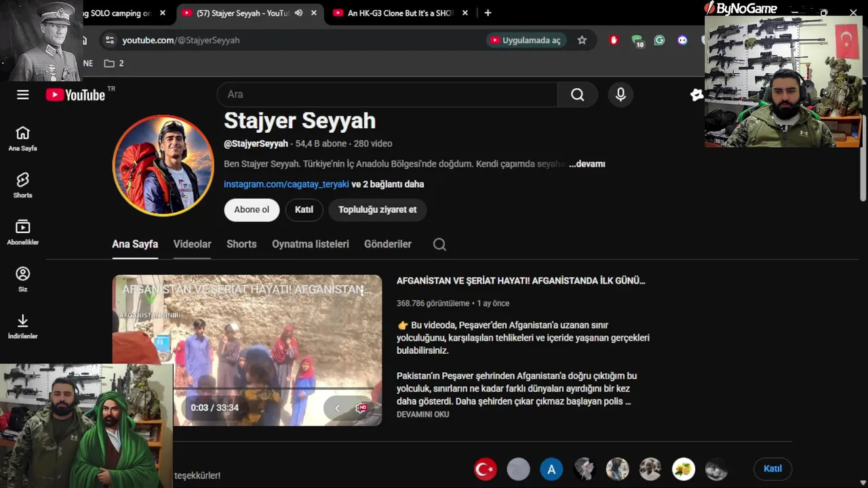Click the page scrollbar down arrow

(x=863, y=483)
